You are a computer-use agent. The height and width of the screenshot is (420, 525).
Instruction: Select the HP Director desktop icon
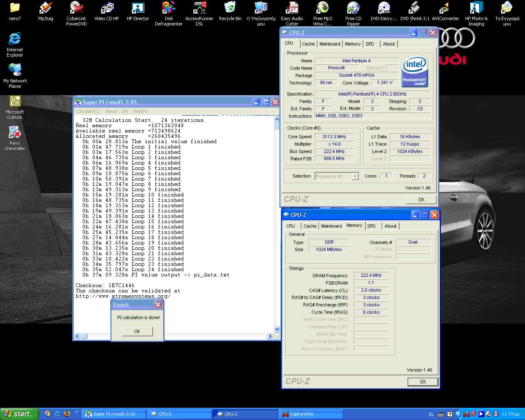coord(138,11)
